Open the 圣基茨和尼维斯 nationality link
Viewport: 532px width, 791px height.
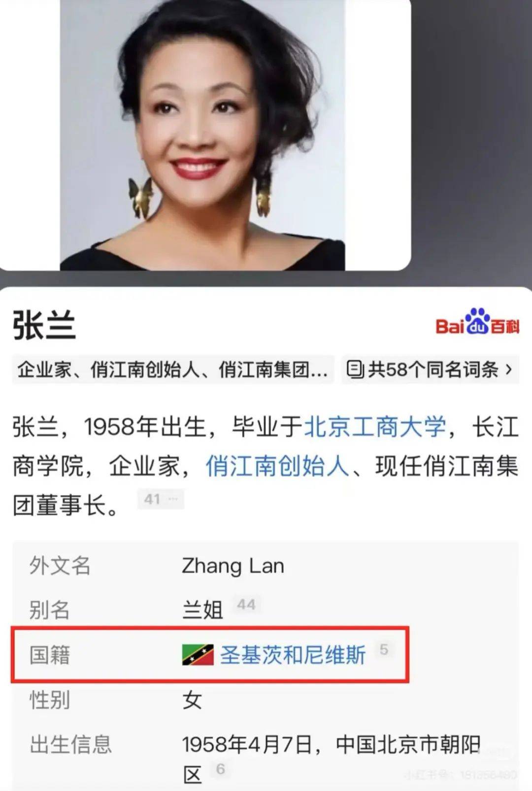(293, 655)
